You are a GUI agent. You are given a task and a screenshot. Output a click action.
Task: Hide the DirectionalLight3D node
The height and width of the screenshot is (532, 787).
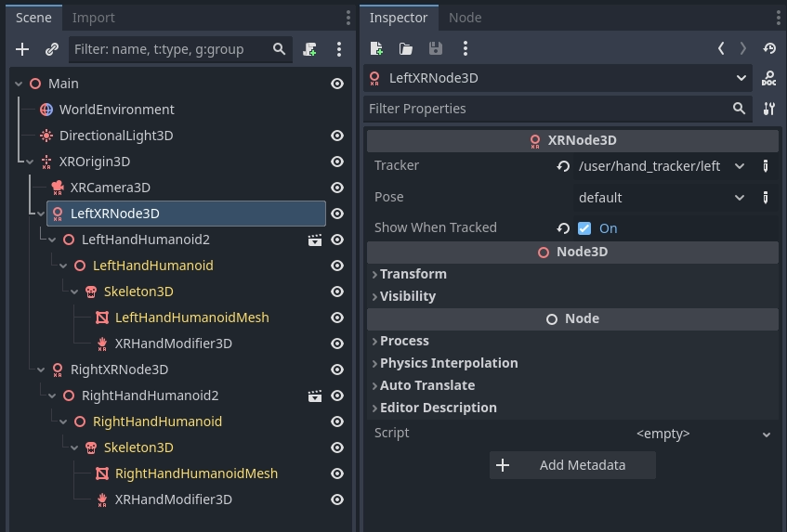[337, 136]
